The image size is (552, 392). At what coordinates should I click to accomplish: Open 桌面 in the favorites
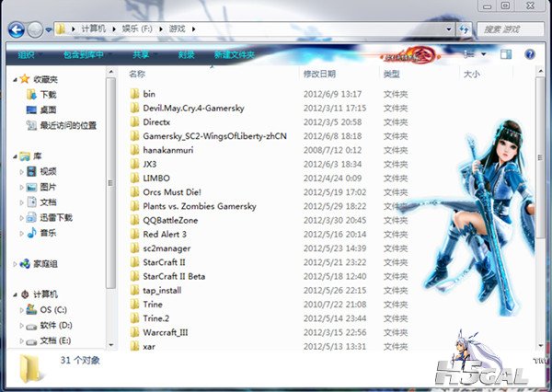(x=48, y=110)
